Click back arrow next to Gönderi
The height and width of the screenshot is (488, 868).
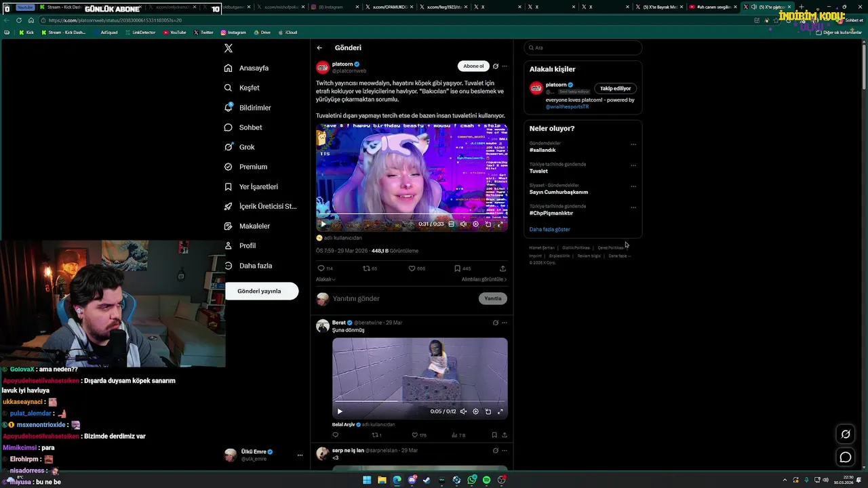pos(319,48)
